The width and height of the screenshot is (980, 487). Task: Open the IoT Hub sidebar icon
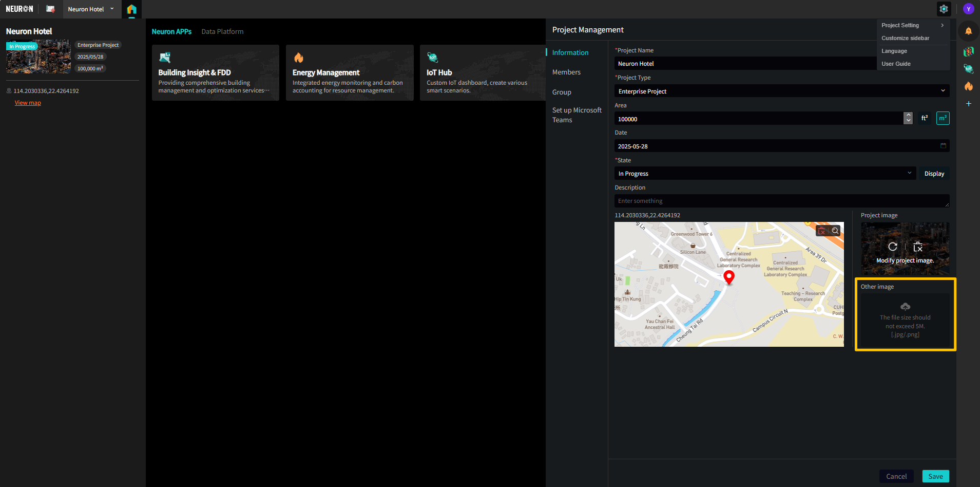[x=968, y=69]
